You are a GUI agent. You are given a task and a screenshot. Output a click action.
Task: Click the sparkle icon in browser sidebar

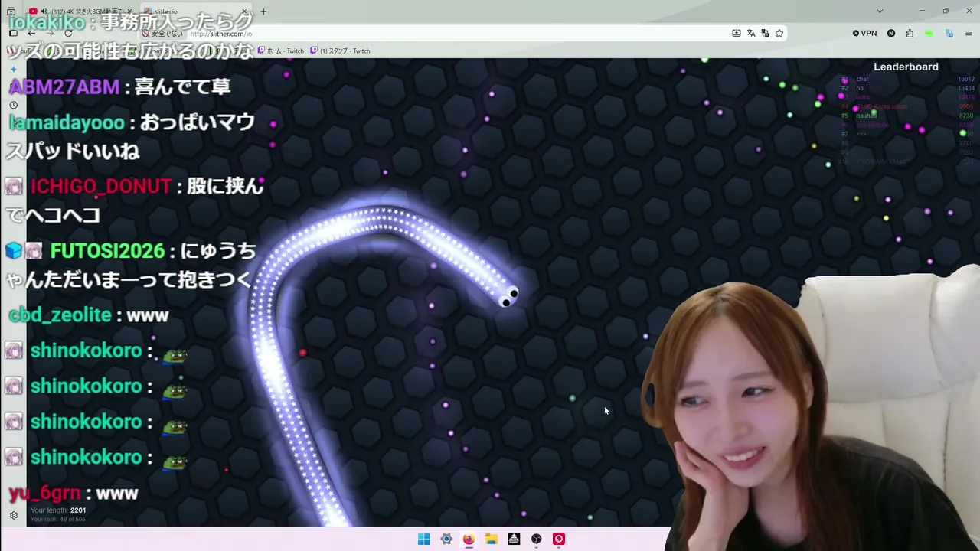[x=13, y=70]
